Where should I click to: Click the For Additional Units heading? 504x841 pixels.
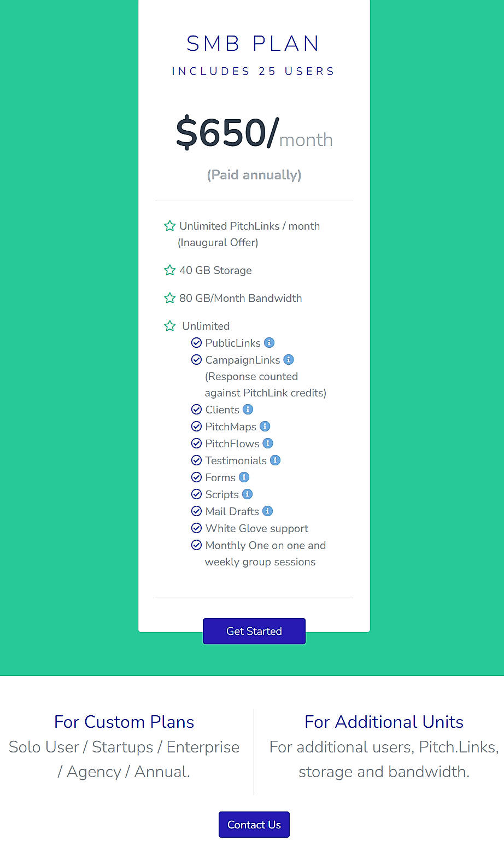coord(384,722)
